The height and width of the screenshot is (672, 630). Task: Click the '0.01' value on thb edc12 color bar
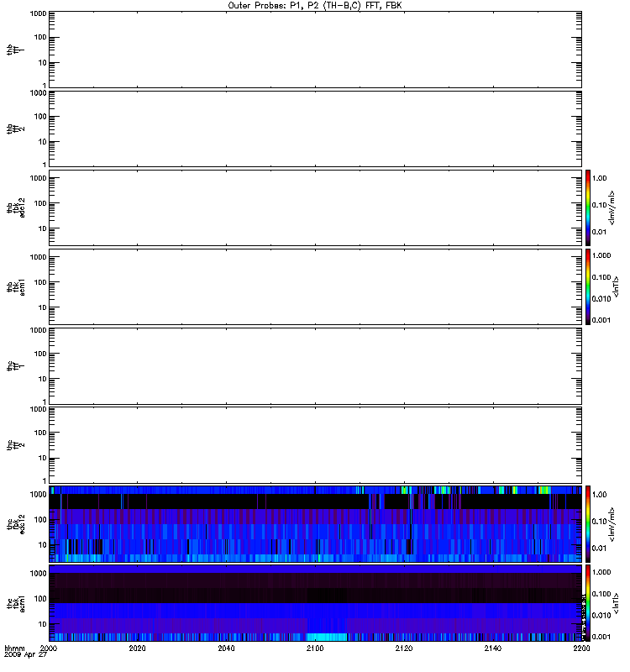[x=599, y=232]
